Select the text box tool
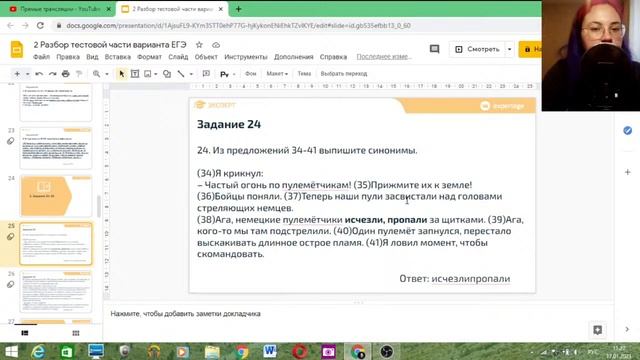The image size is (640, 360). point(135,74)
